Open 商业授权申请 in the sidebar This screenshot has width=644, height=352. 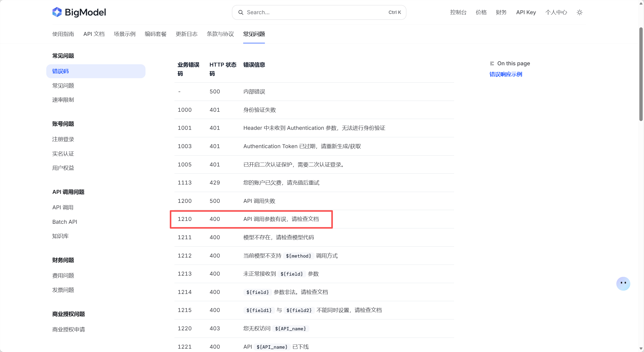click(x=68, y=330)
